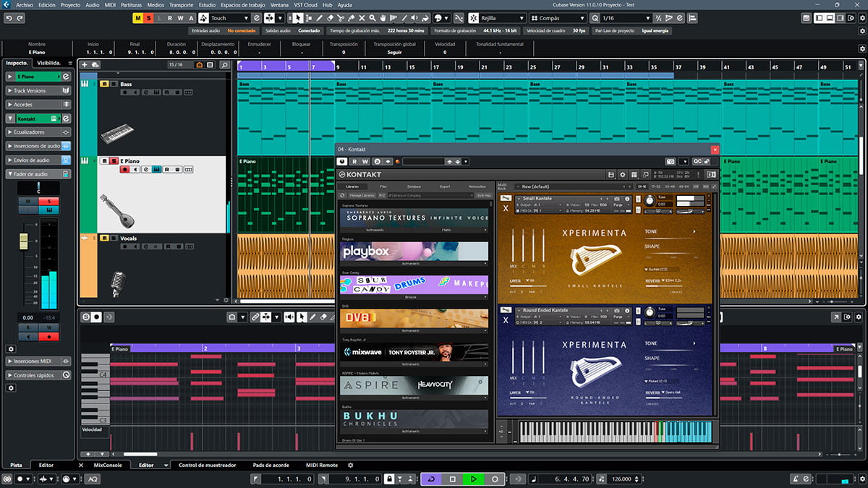
Task: Activate the red global Solo button
Action: [x=149, y=17]
